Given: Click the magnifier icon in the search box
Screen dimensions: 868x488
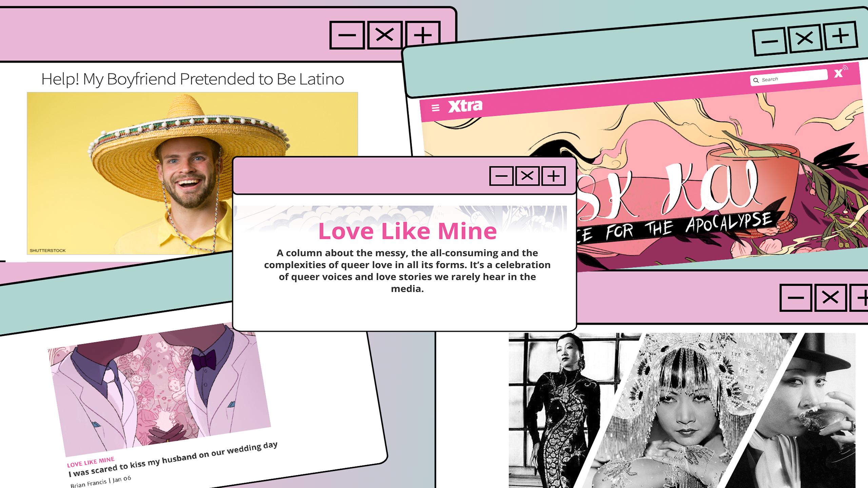Looking at the screenshot, I should pos(756,80).
